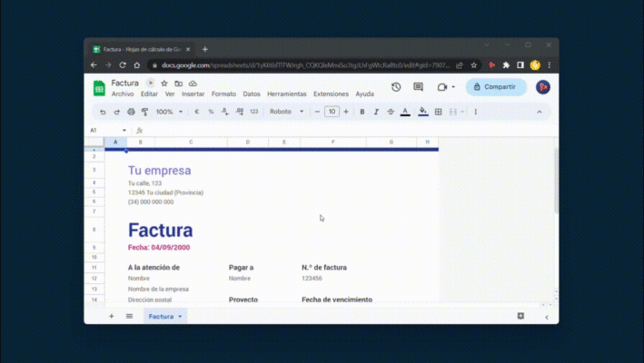Open the Datos menu
644x363 pixels.
coord(252,94)
